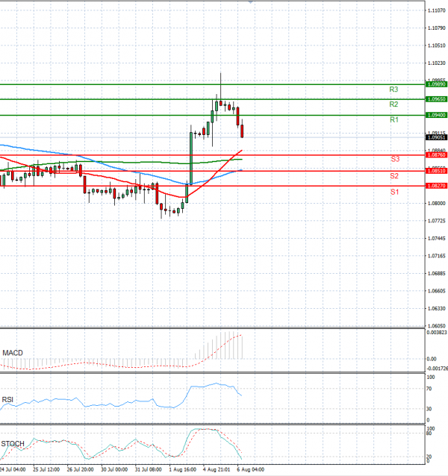This screenshot has width=448, height=476.
Task: Select the green 1.09650 price tag
Action: [437, 99]
